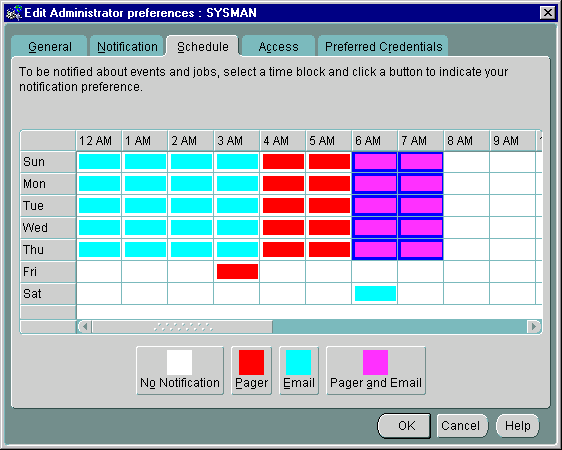Open the Help button
The image size is (562, 450).
[x=518, y=426]
